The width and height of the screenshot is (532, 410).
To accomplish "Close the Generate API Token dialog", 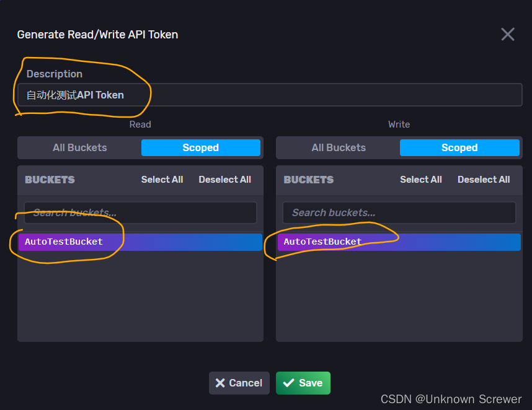I will [x=508, y=34].
